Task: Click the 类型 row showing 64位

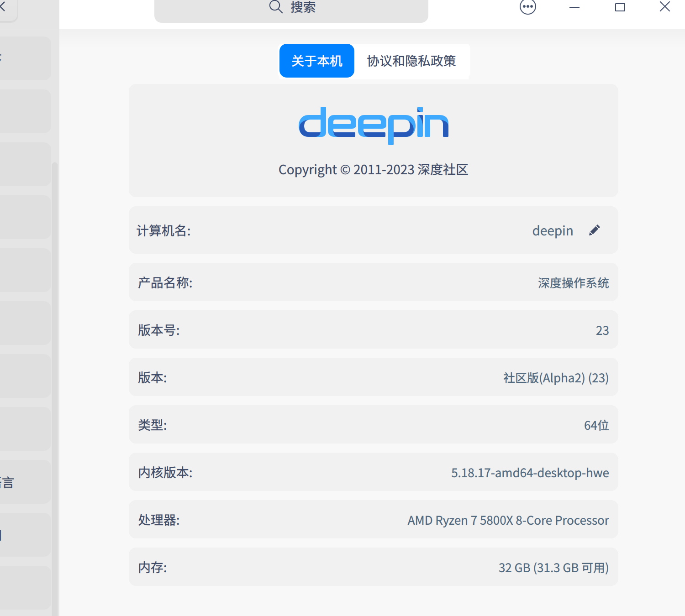Action: [x=373, y=425]
